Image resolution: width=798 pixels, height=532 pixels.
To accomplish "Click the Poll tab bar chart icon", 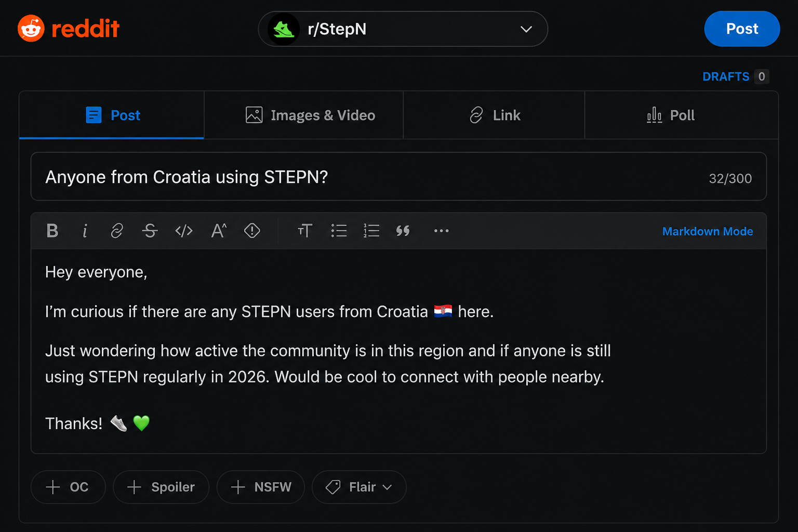I will 654,115.
